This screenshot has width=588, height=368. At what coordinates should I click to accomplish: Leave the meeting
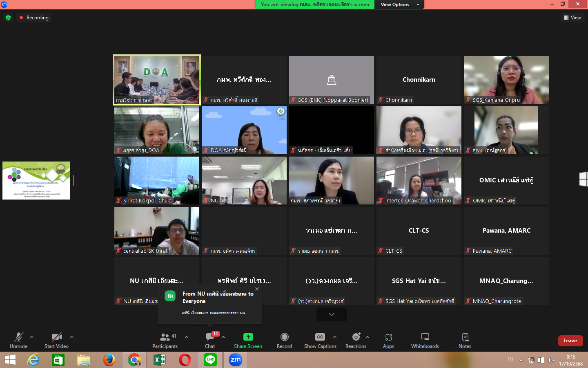click(570, 341)
